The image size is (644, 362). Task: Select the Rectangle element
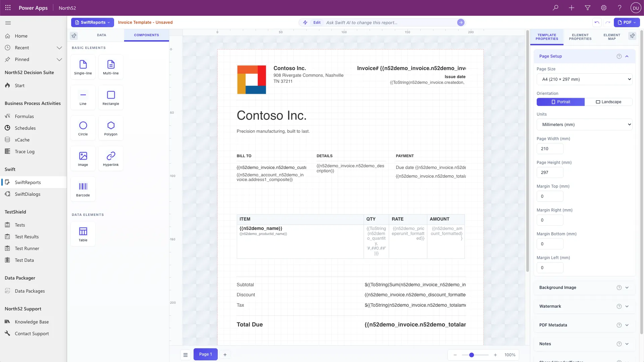tap(111, 98)
